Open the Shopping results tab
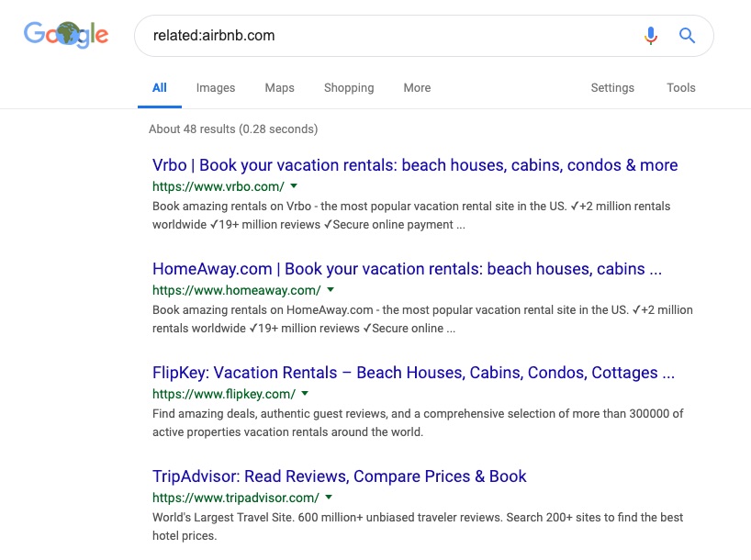 (349, 87)
